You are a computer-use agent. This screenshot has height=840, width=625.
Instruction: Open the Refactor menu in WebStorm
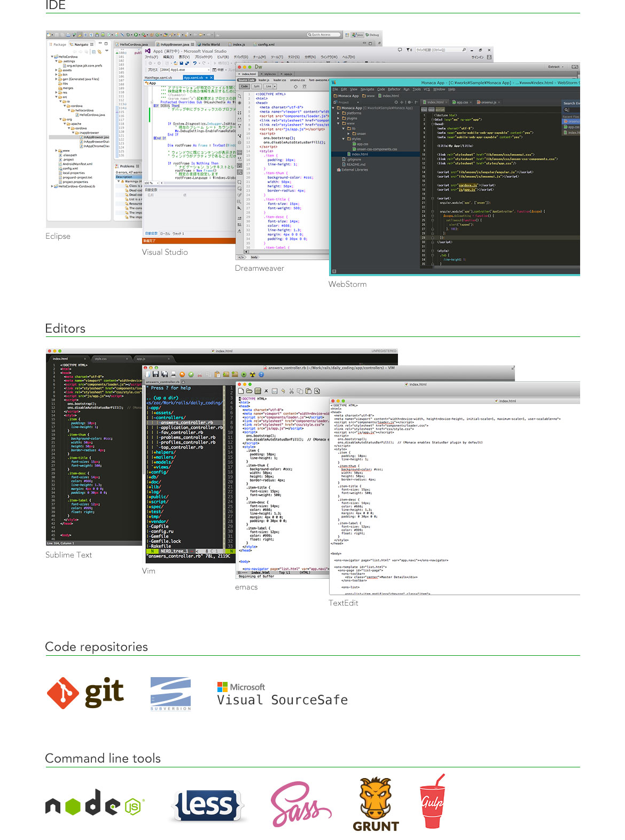(x=394, y=89)
